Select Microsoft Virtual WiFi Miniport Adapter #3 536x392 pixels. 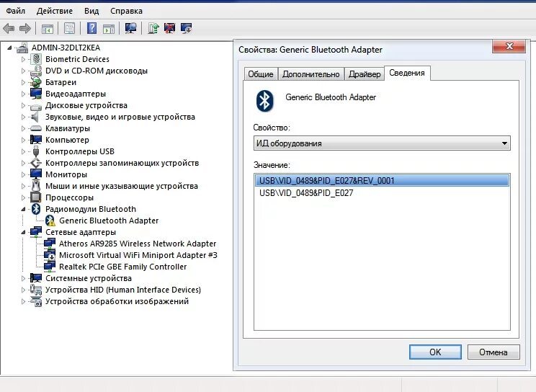click(x=138, y=255)
